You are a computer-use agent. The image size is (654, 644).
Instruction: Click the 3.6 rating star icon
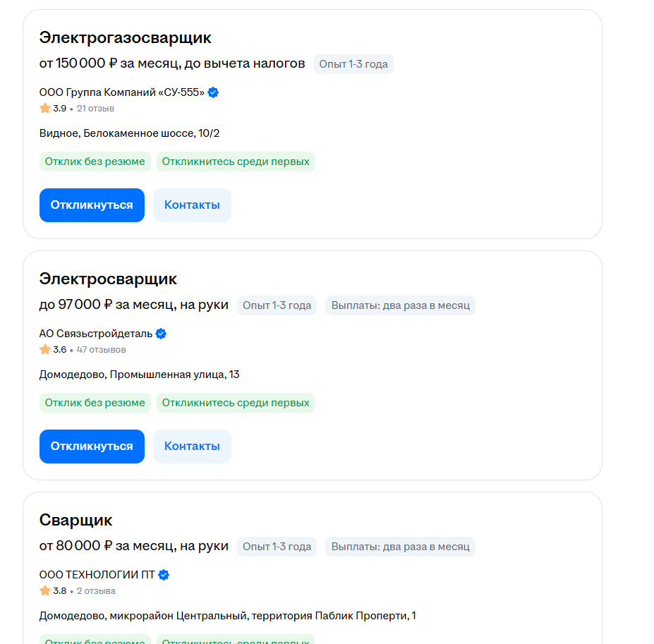(45, 350)
